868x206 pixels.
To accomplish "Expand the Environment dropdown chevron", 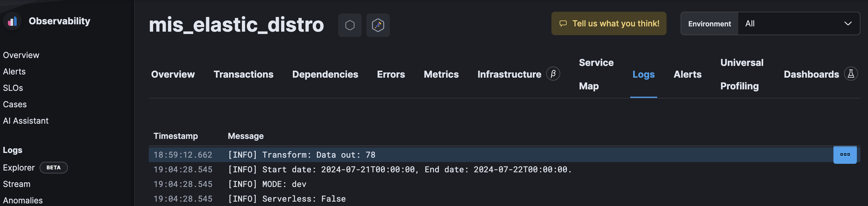I will pyautogui.click(x=848, y=24).
